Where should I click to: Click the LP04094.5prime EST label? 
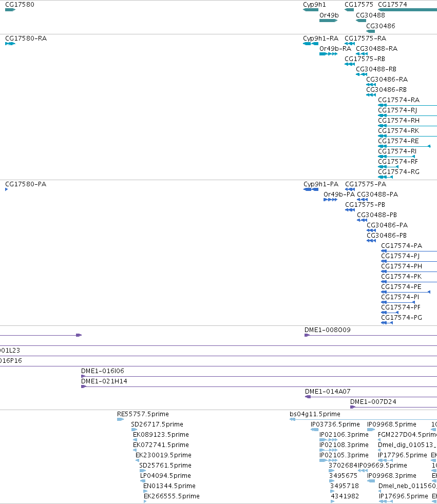coord(165,476)
